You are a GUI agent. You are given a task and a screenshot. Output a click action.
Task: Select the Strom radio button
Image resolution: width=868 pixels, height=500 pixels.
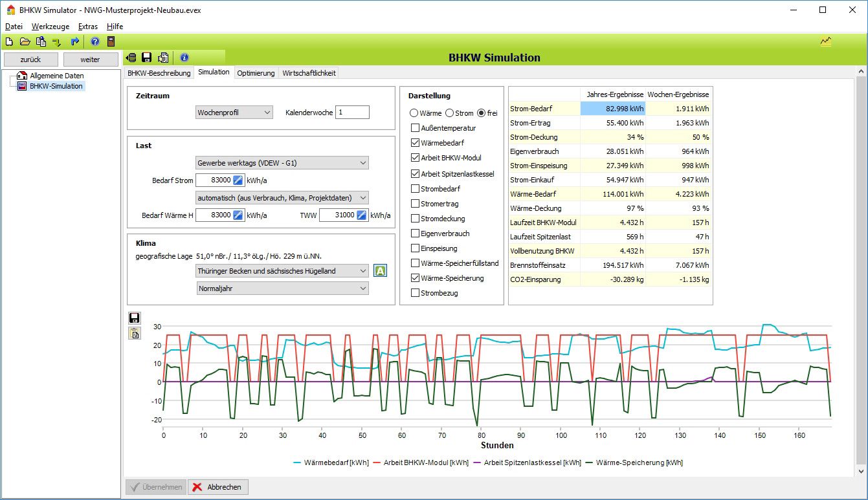(x=451, y=113)
